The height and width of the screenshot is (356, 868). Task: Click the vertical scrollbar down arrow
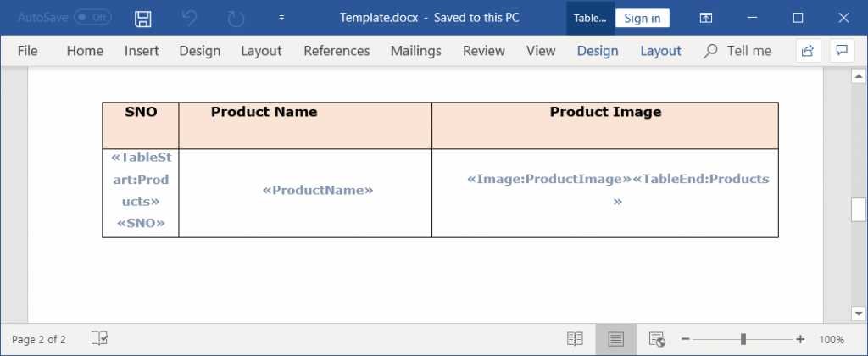point(858,314)
